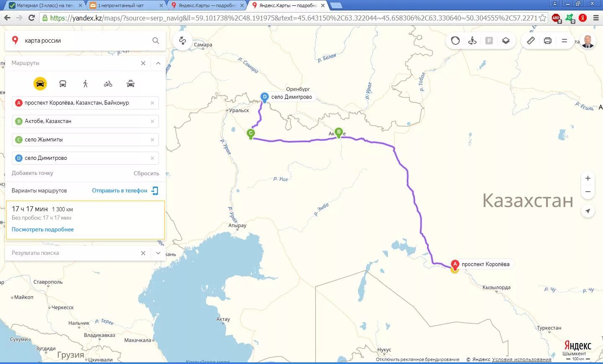Edit the село Жымпиты waypoint field

click(x=85, y=140)
